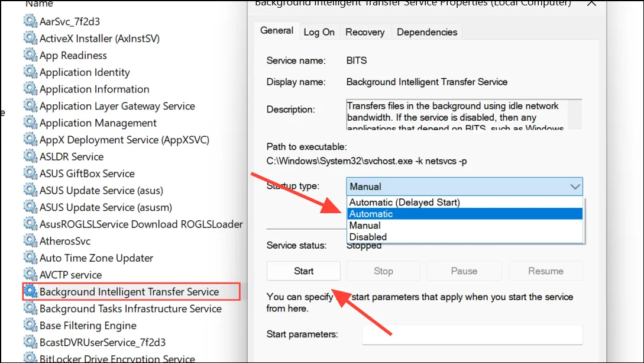Click the Auto Time Zone Updater gear icon

(30, 258)
